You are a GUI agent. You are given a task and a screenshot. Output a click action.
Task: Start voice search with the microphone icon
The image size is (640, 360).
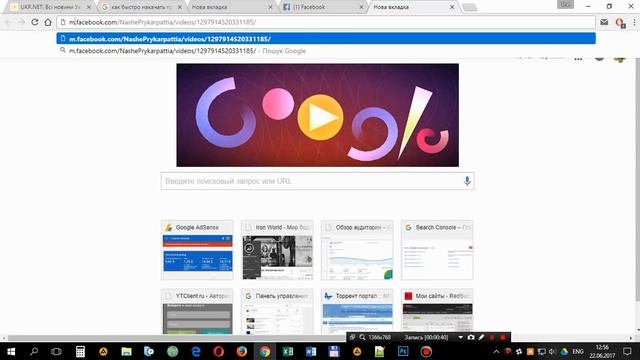pos(467,181)
